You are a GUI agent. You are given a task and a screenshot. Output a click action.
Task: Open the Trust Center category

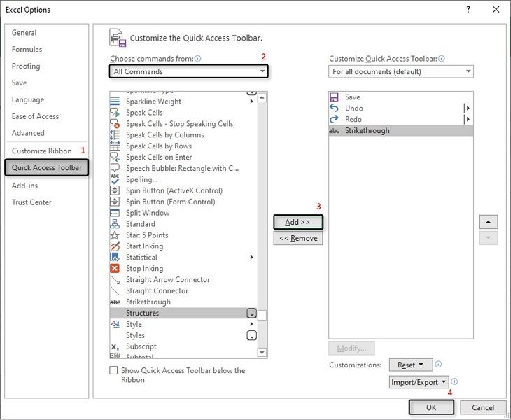(31, 202)
